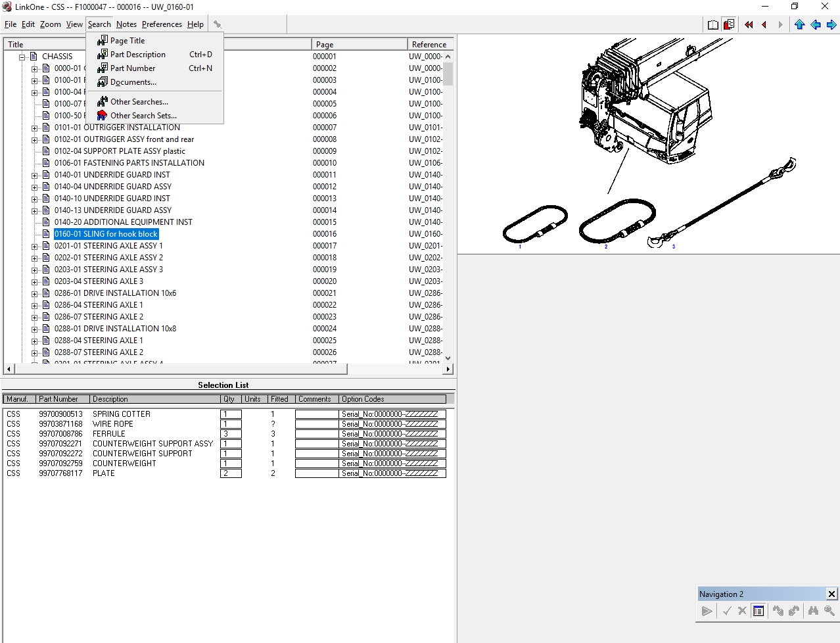Click the blue up arrow navigation icon
840x643 pixels.
(x=799, y=24)
